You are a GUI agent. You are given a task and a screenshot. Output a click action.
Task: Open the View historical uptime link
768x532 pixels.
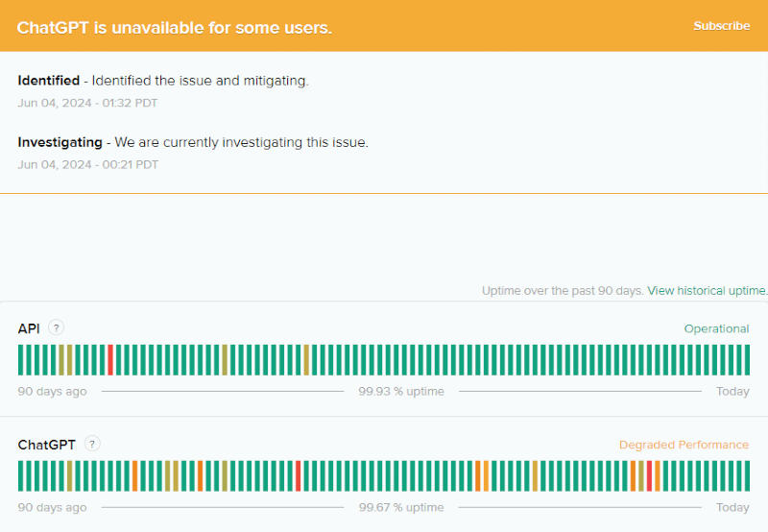(x=708, y=290)
